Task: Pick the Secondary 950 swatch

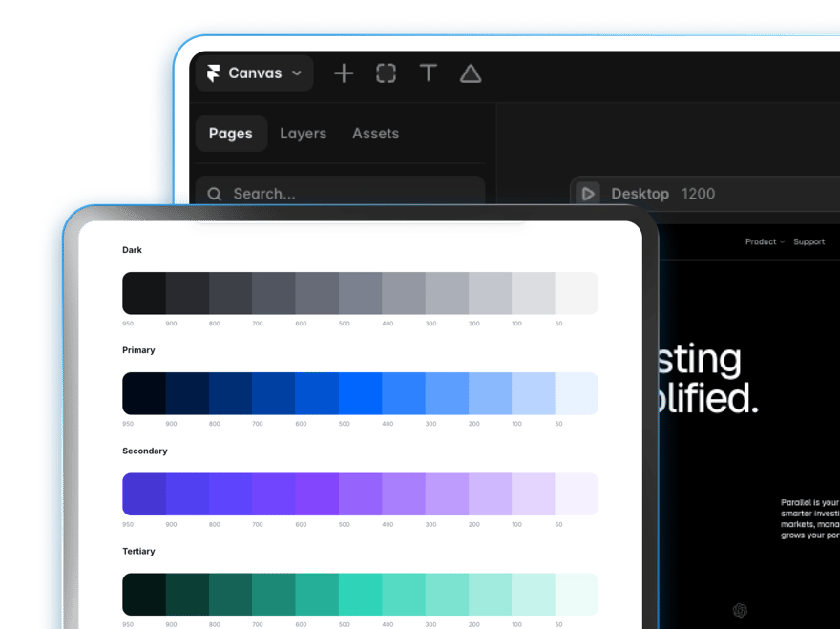Action: click(x=144, y=494)
